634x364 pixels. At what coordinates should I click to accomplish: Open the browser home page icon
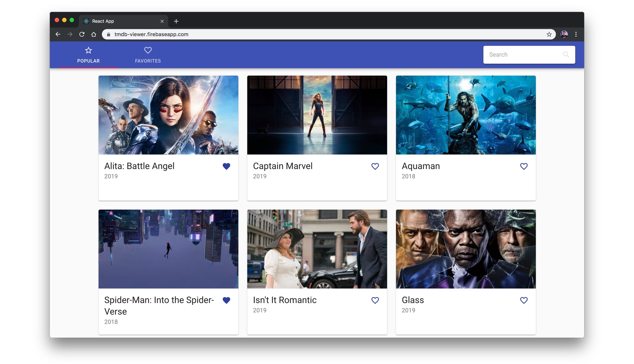[94, 34]
